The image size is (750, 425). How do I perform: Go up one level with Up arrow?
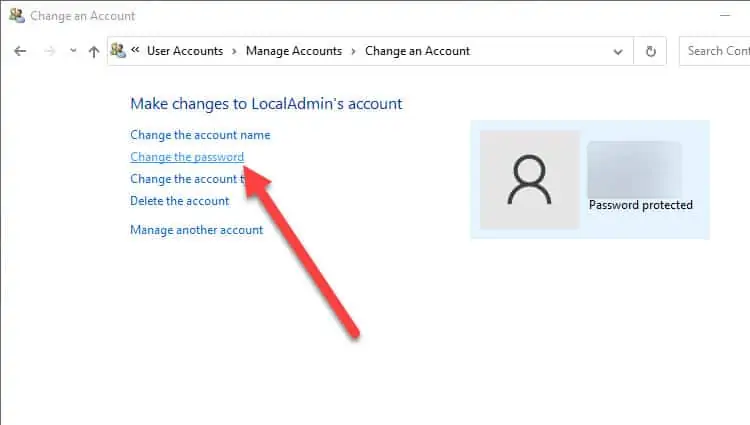(x=94, y=51)
